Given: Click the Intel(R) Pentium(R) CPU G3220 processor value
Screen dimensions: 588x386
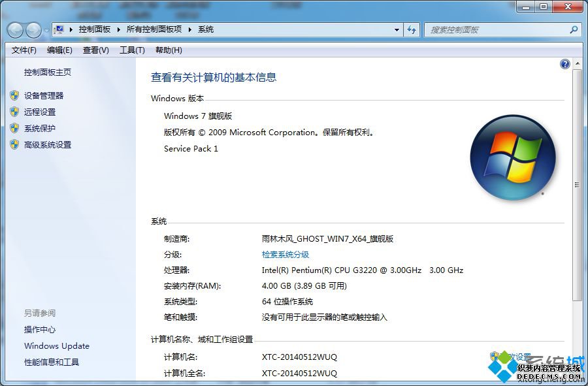Looking at the screenshot, I should point(362,270).
